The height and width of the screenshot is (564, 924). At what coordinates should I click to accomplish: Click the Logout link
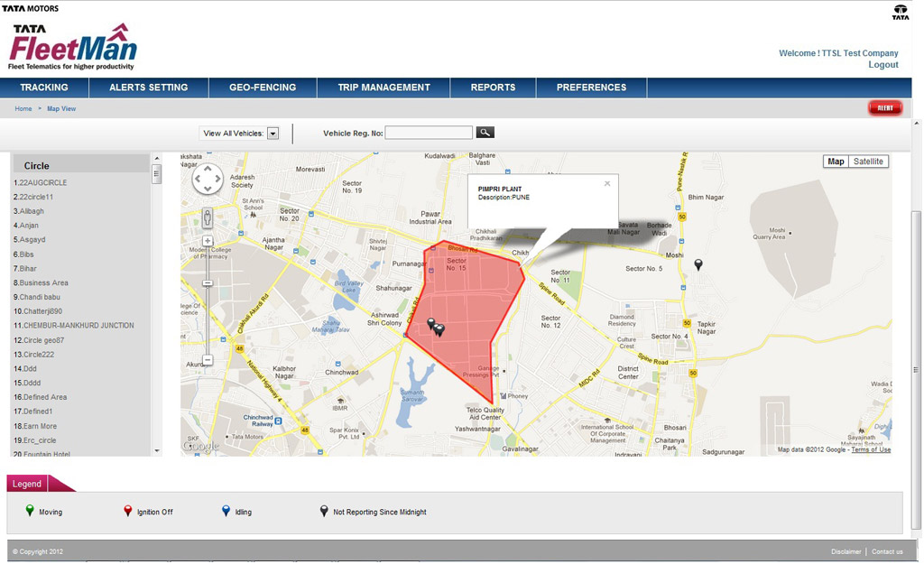coord(882,65)
